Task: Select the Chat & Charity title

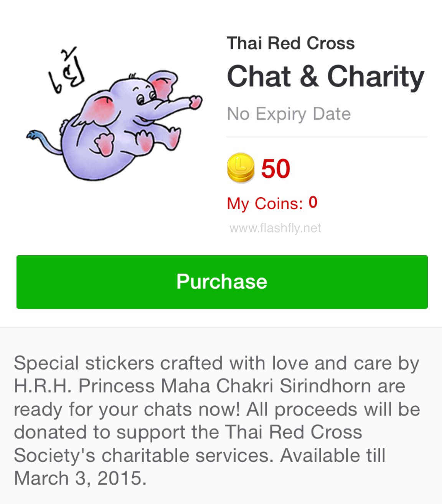Action: [325, 76]
